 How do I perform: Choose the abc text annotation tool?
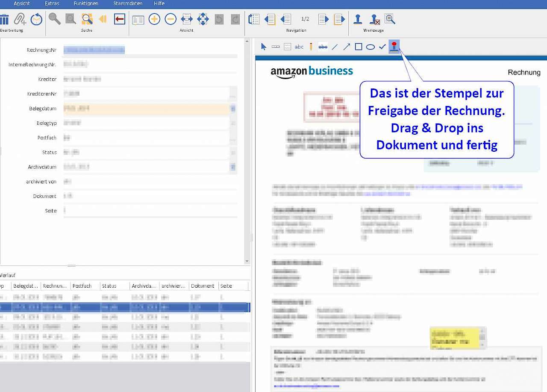(x=299, y=47)
